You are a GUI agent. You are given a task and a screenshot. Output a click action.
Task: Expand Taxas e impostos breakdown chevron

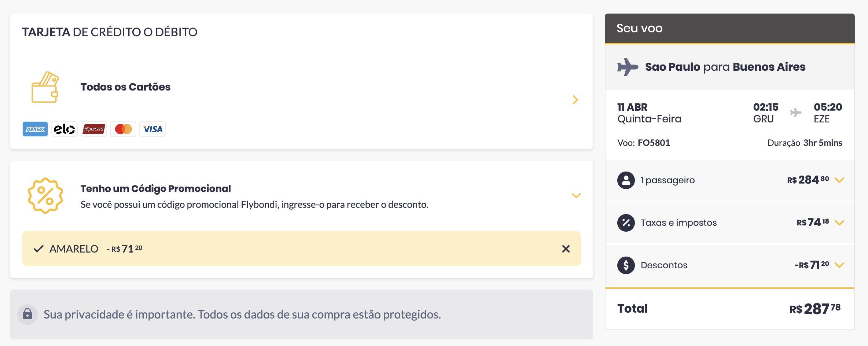pyautogui.click(x=839, y=222)
